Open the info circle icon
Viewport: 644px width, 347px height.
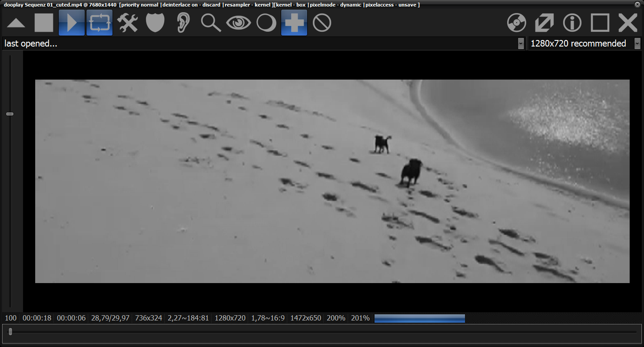coord(572,23)
